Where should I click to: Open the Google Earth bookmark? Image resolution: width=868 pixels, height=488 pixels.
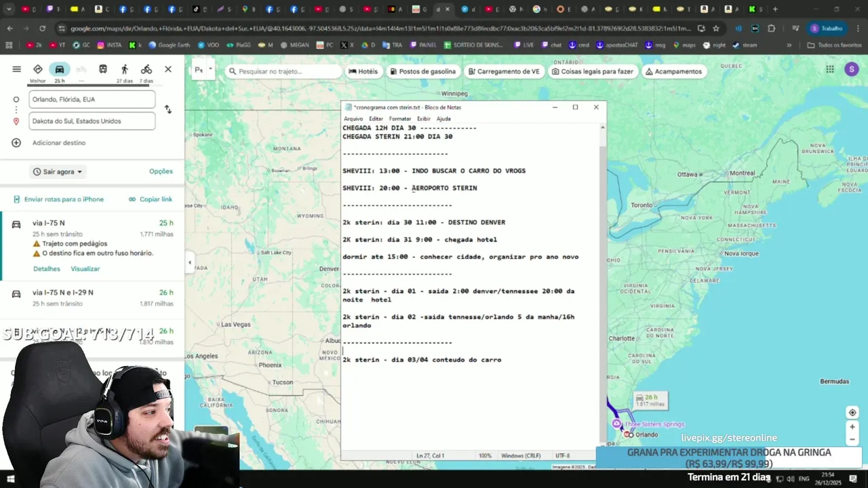(x=170, y=45)
